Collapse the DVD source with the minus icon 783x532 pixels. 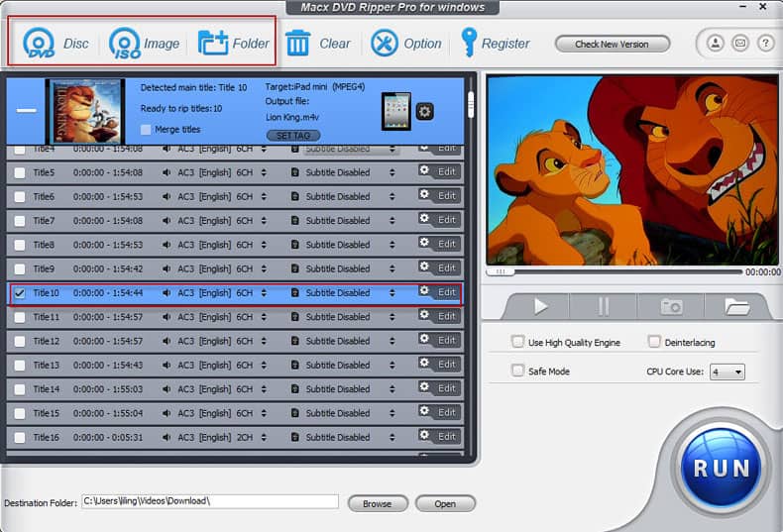point(26,110)
